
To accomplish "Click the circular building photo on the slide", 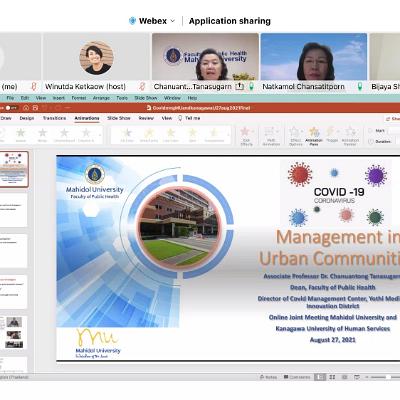I will pyautogui.click(x=180, y=227).
